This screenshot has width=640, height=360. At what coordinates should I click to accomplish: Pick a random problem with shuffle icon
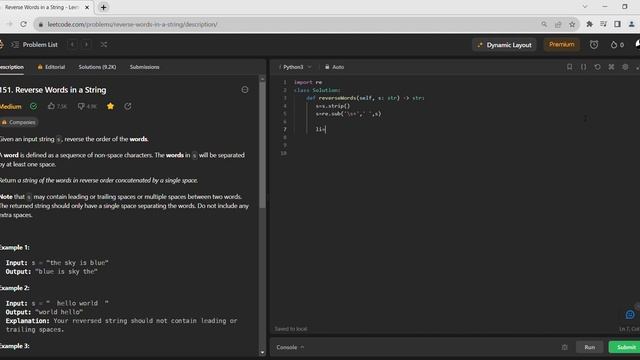[x=104, y=44]
